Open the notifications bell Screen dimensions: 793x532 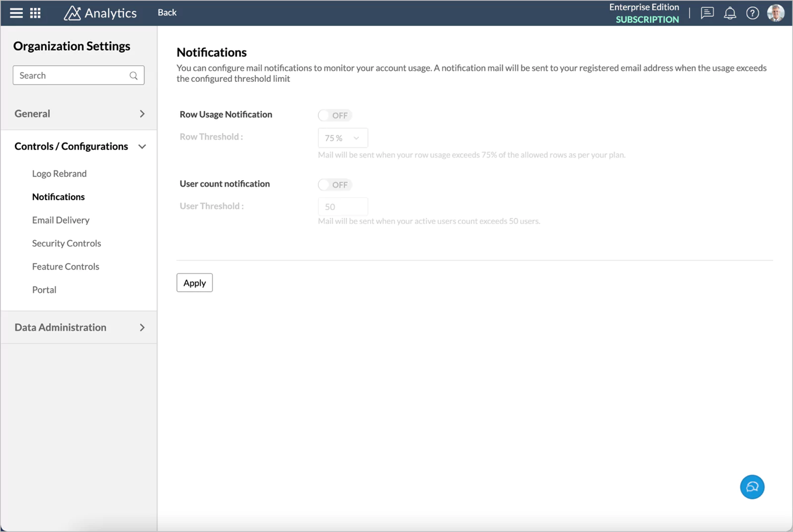[729, 13]
